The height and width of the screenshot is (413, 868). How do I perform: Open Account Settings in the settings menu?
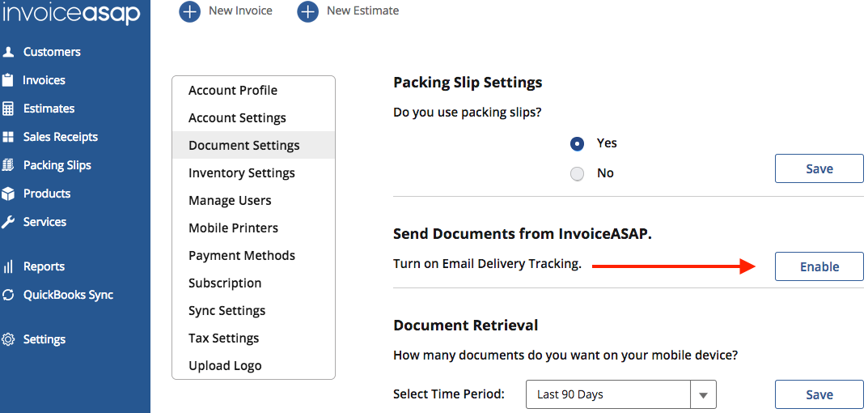point(237,118)
